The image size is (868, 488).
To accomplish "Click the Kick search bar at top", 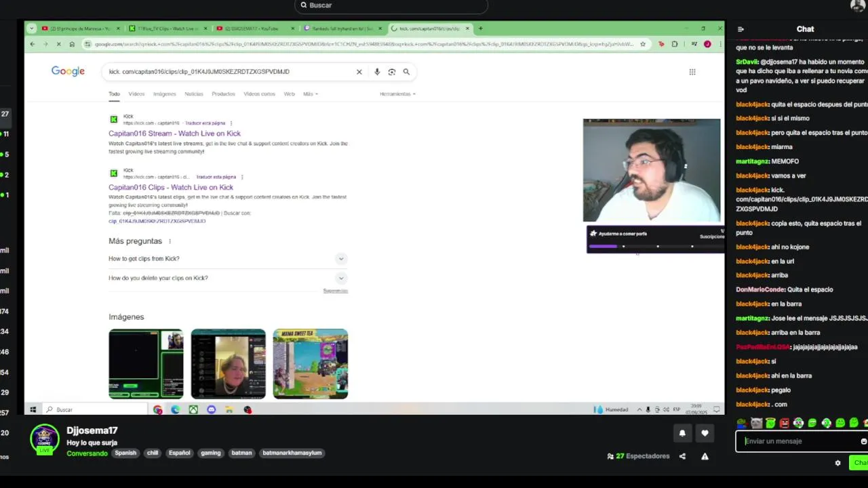I will tap(391, 5).
